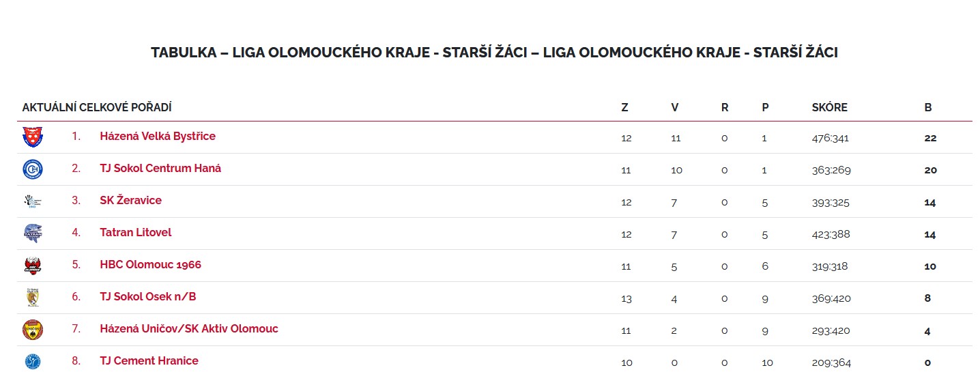Viewport: 980px width, 383px height.
Task: Click the Tatran Litovel team logo
Action: [32, 233]
